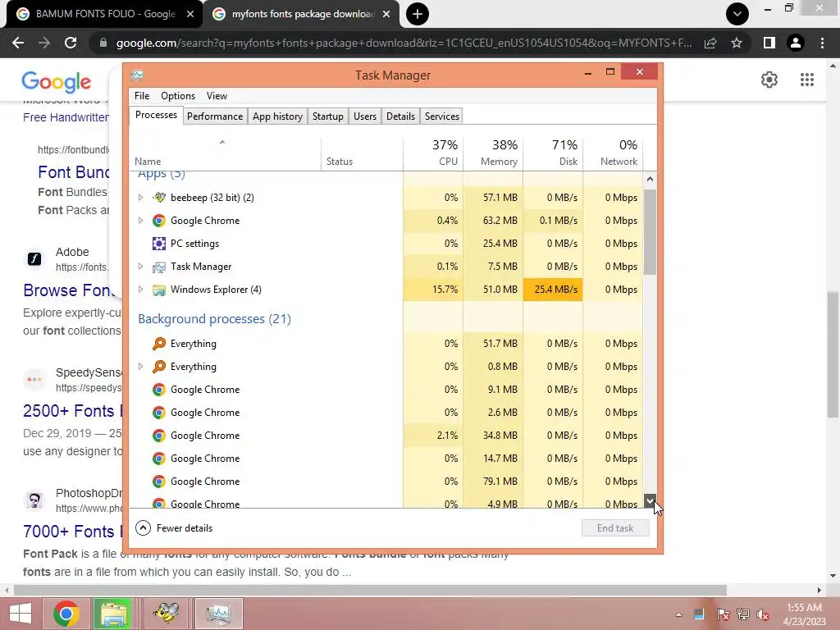Share this page from address bar
This screenshot has width=840, height=630.
click(x=710, y=43)
